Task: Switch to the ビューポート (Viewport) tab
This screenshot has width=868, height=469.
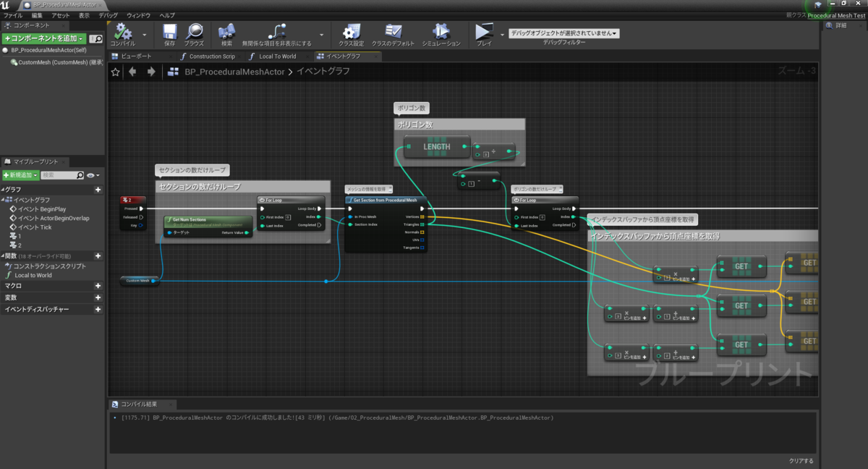Action: pyautogui.click(x=140, y=56)
